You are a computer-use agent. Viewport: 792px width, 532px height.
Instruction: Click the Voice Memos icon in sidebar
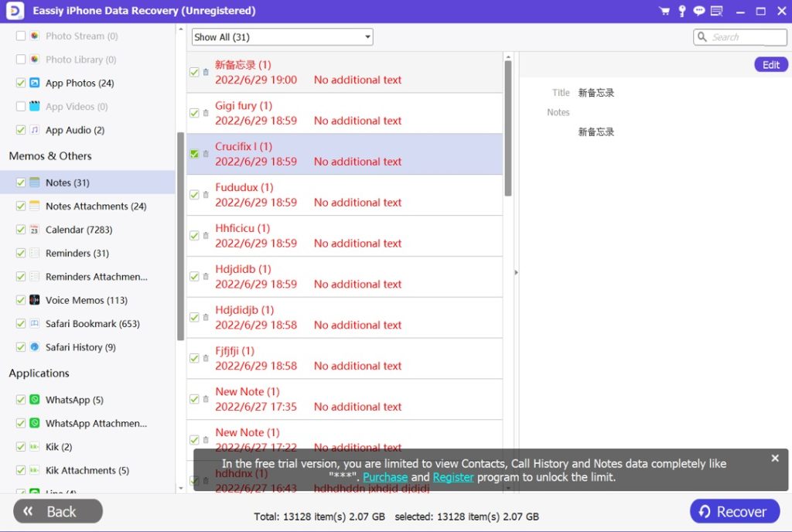tap(35, 300)
